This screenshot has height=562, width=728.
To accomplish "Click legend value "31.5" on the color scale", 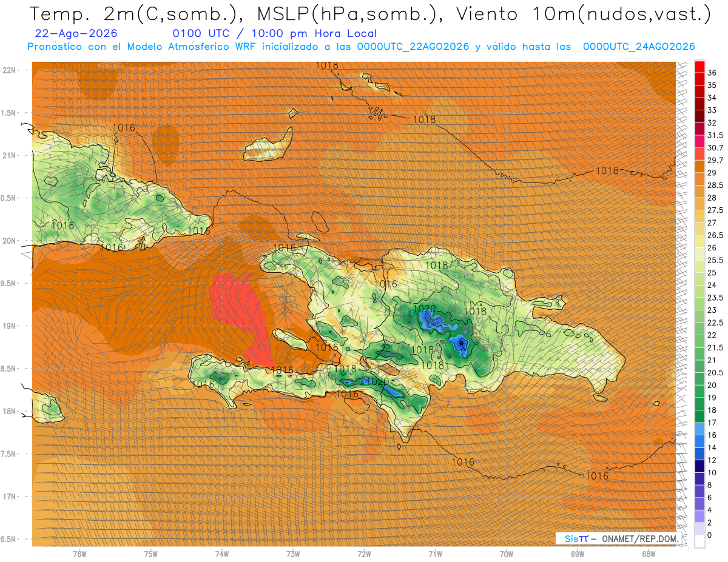I will click(x=715, y=135).
